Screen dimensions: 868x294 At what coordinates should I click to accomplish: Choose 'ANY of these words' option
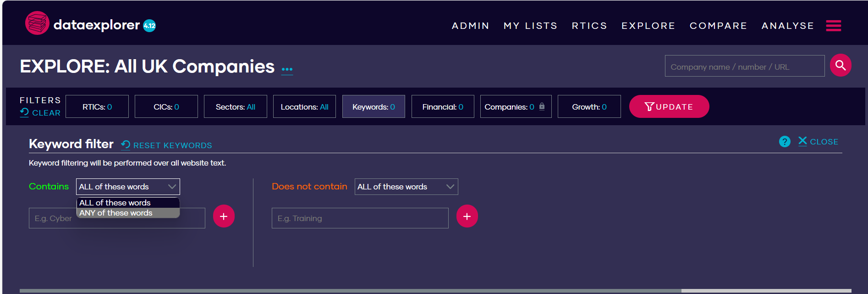128,213
